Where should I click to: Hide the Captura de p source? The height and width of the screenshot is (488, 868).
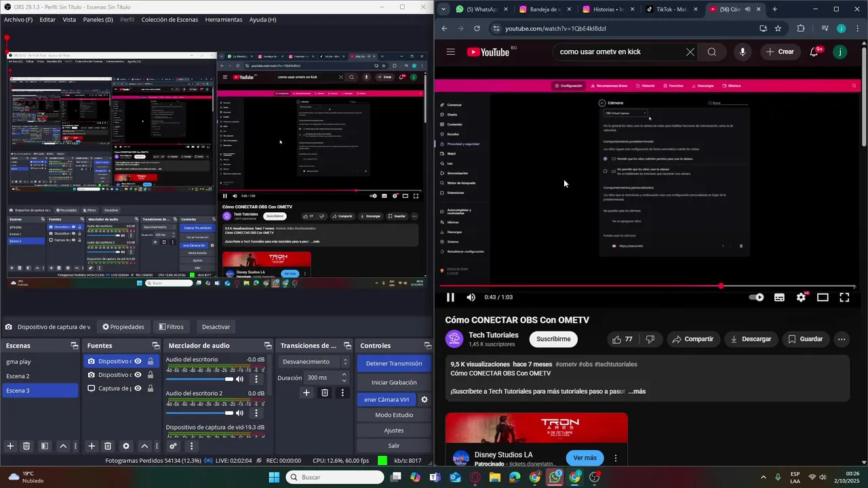(138, 388)
